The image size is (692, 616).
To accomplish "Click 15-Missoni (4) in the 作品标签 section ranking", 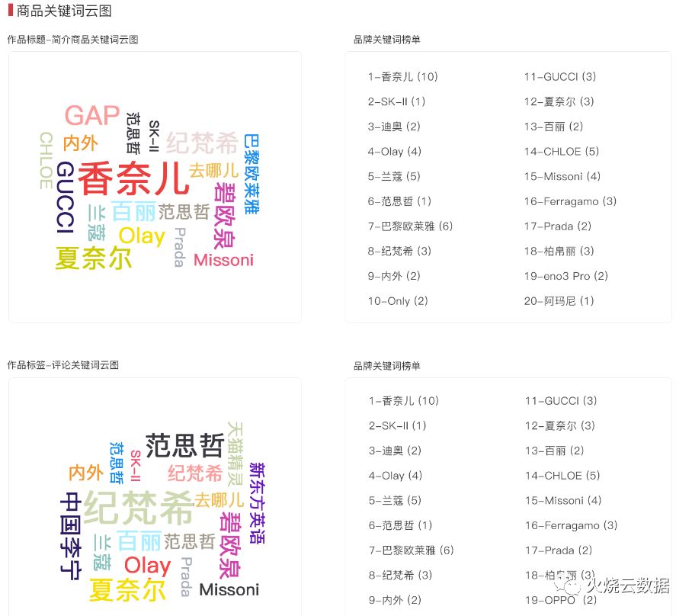I will pyautogui.click(x=563, y=501).
